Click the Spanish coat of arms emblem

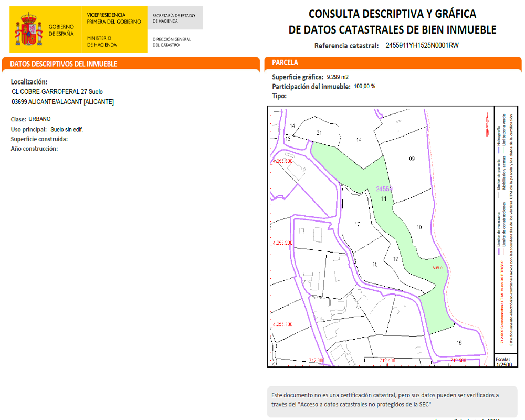click(x=28, y=29)
